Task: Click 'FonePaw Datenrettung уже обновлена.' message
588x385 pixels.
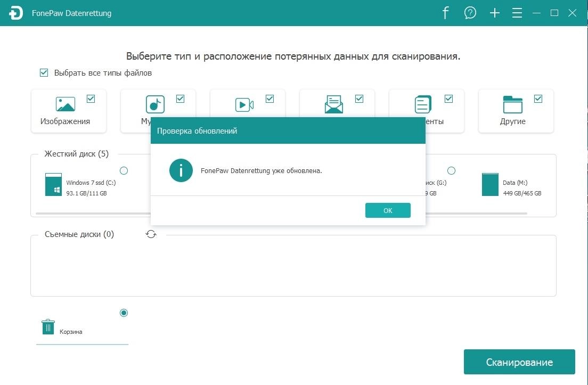Action: click(x=262, y=170)
